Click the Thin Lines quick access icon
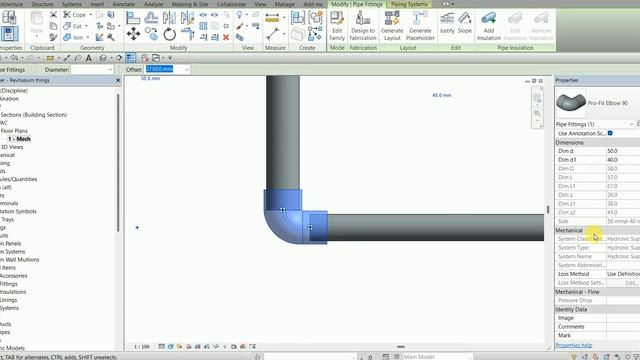This screenshot has width=640, height=360. click(131, 58)
